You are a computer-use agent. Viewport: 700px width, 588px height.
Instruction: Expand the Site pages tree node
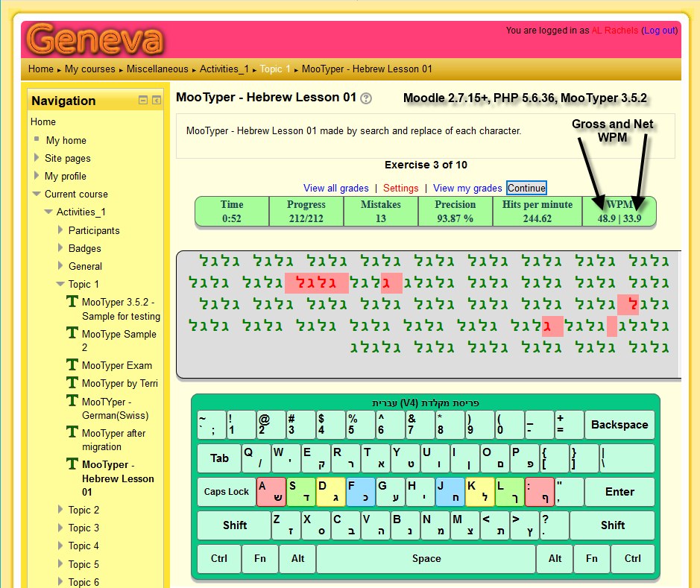pos(37,157)
